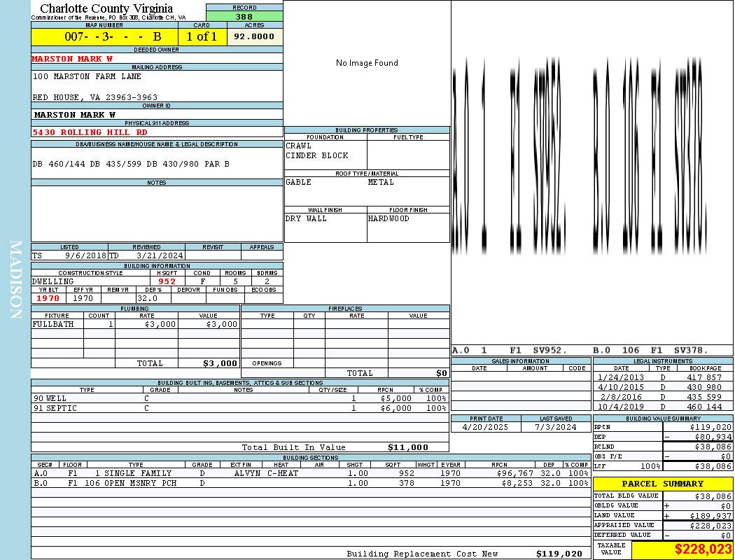Select the FULLBATH plumbing fixture row
The height and width of the screenshot is (560, 735).
(x=135, y=324)
